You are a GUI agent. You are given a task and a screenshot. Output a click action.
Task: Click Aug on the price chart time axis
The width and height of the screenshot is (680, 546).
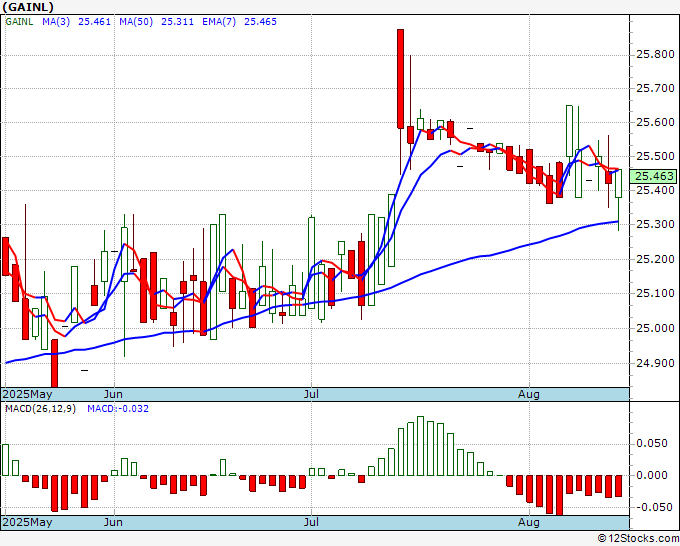529,394
